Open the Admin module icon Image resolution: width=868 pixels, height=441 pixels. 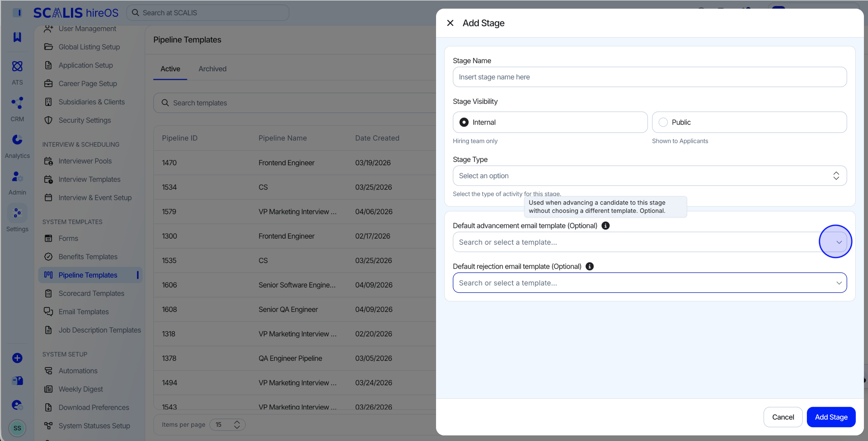[17, 176]
